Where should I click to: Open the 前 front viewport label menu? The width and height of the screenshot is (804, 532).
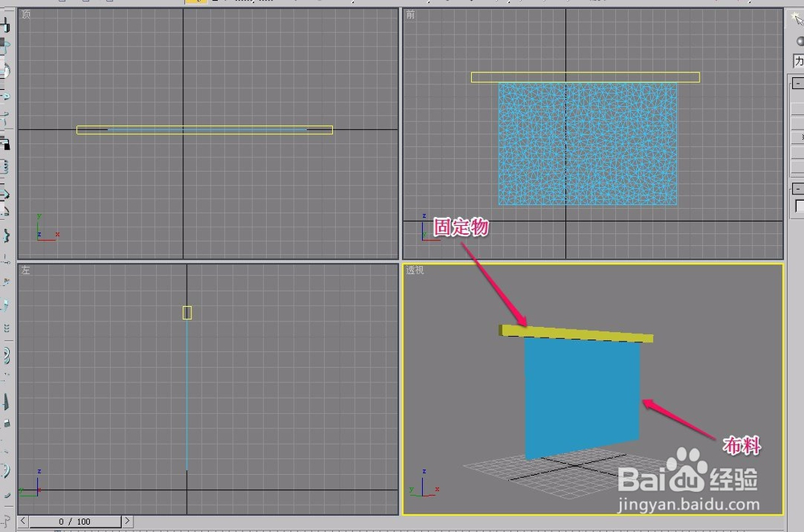tap(410, 14)
